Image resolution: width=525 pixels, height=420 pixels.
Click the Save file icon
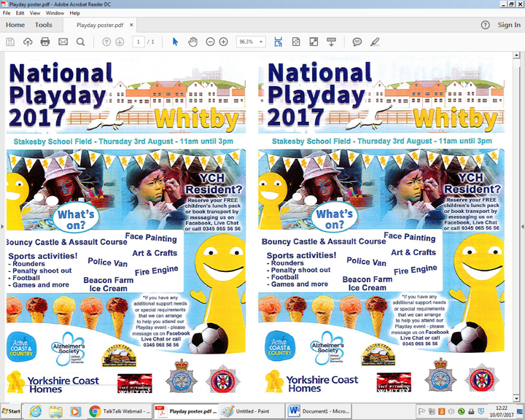pos(10,42)
